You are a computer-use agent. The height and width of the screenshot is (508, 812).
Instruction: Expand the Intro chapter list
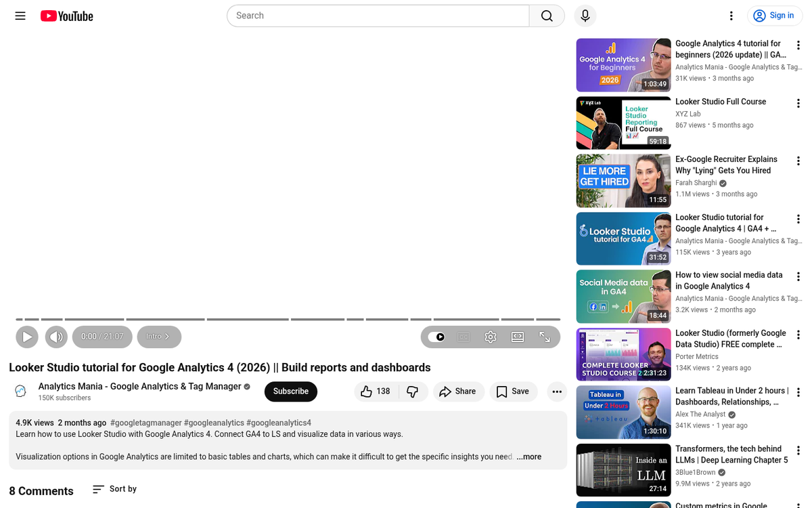(x=158, y=337)
